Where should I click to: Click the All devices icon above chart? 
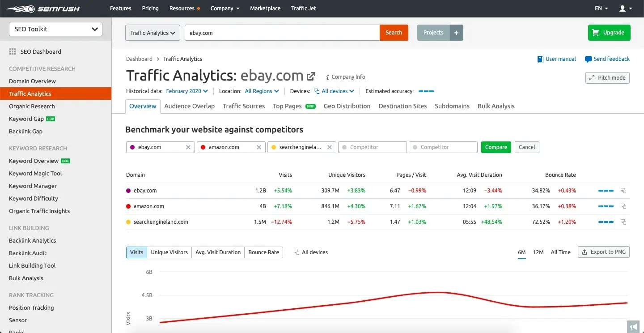tap(297, 252)
